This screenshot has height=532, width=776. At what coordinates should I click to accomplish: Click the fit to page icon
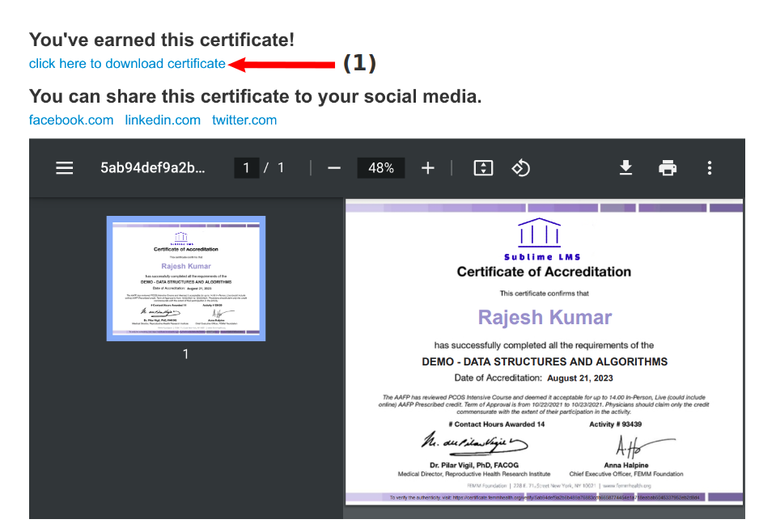click(x=483, y=168)
